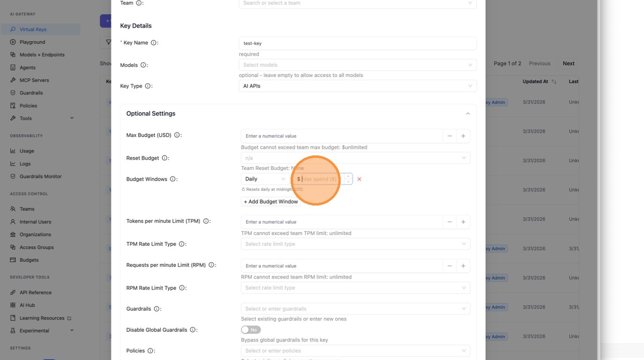Increase TPM limit with plus button
Image resolution: width=644 pixels, height=360 pixels.
coord(463,222)
